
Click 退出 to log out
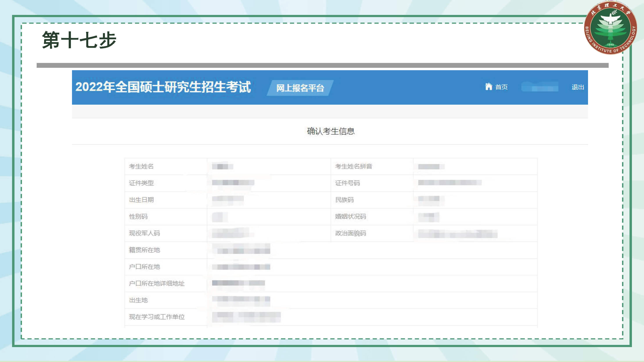coord(577,87)
